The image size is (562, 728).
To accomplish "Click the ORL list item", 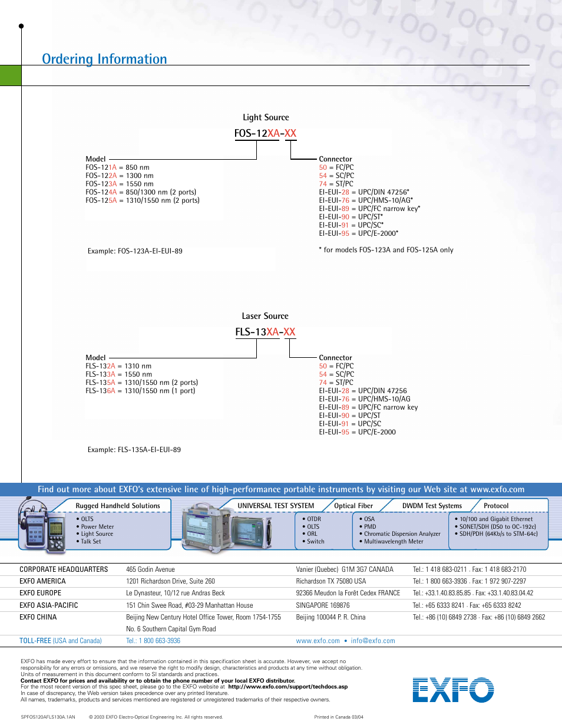I will (310, 534).
